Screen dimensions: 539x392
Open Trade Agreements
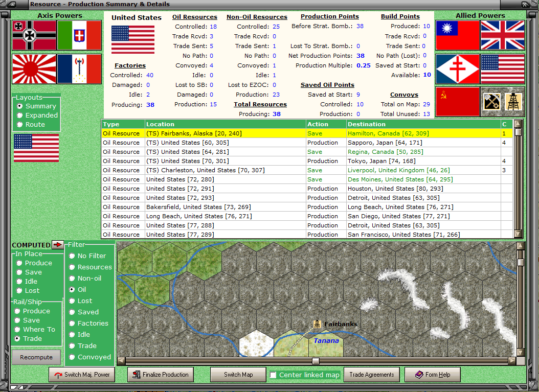[x=372, y=375]
